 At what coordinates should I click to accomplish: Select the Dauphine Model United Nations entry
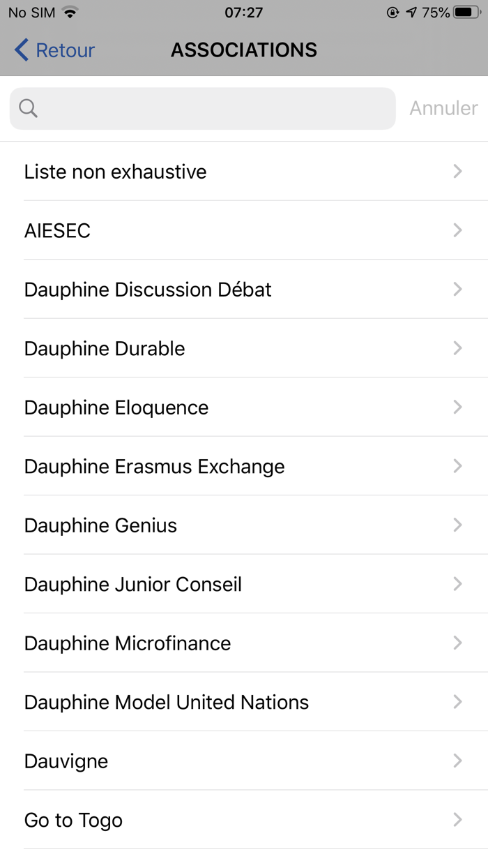[244, 702]
